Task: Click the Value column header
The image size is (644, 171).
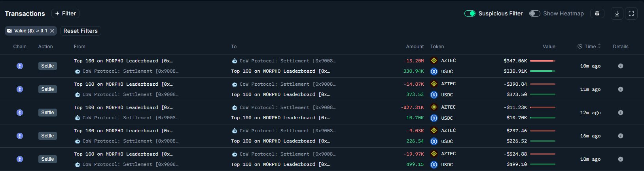Action: pyautogui.click(x=549, y=47)
